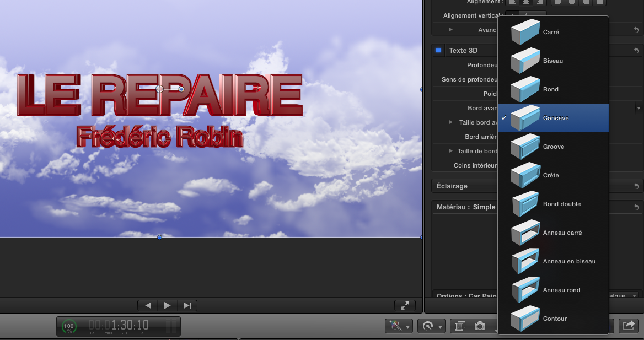Open the magic wand tool dropdown arrow
The height and width of the screenshot is (340, 644).
coord(407,327)
